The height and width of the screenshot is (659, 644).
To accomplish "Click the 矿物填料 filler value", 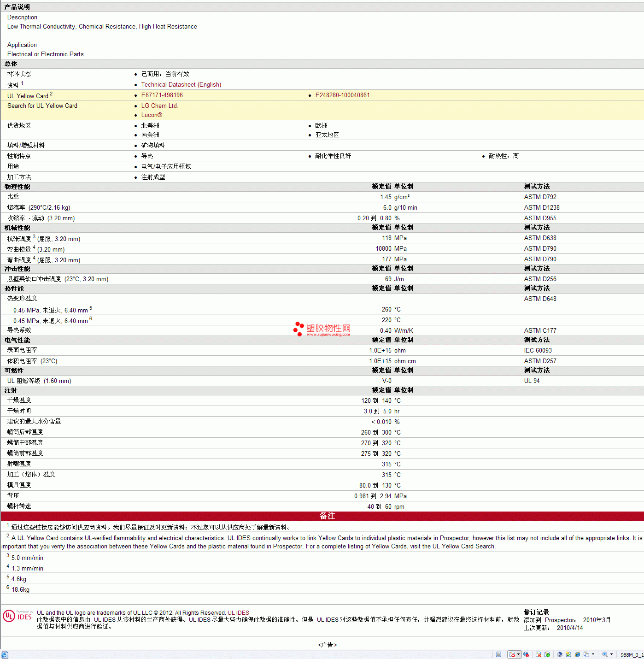I will (153, 146).
